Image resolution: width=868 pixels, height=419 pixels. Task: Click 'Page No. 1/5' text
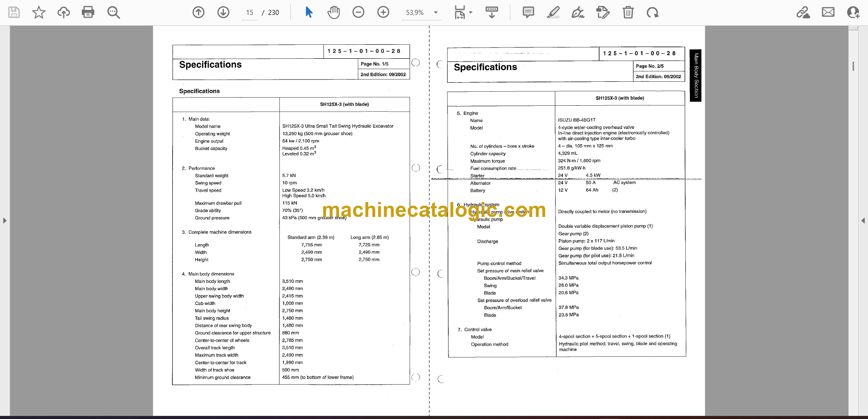[x=374, y=64]
